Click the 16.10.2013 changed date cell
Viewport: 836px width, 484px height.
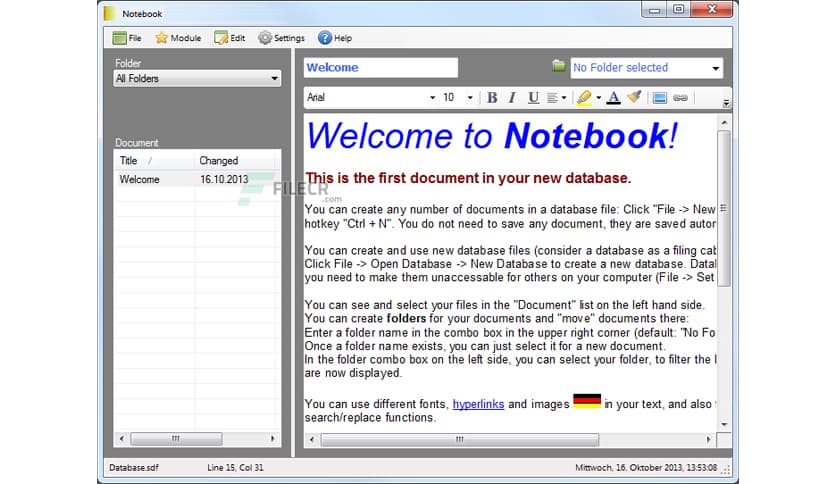[224, 179]
